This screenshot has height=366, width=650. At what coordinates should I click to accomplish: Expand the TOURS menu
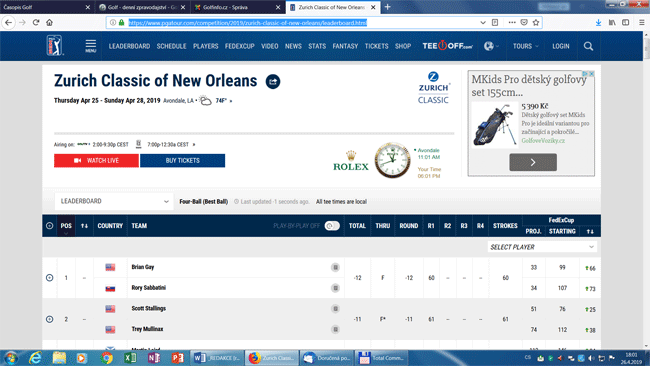(526, 46)
